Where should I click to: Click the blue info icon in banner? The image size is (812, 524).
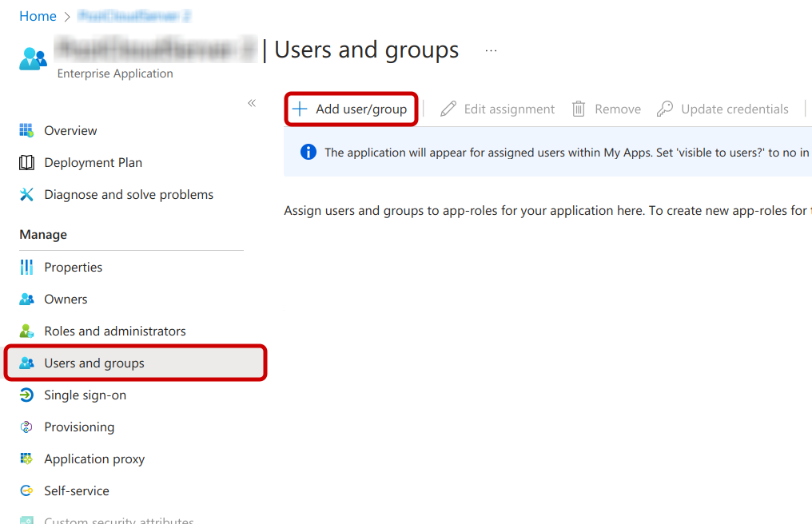click(308, 152)
